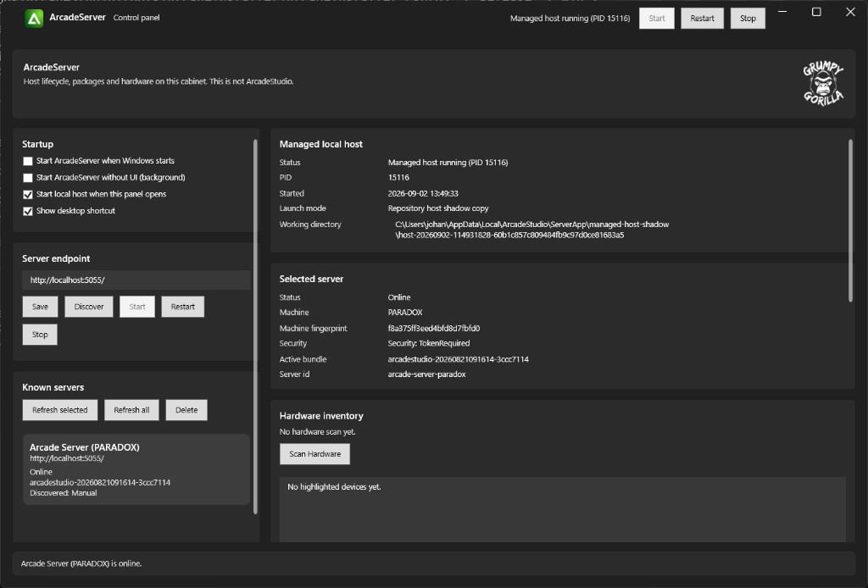Select the Arcade Server (PARADOX) card

tap(136, 469)
